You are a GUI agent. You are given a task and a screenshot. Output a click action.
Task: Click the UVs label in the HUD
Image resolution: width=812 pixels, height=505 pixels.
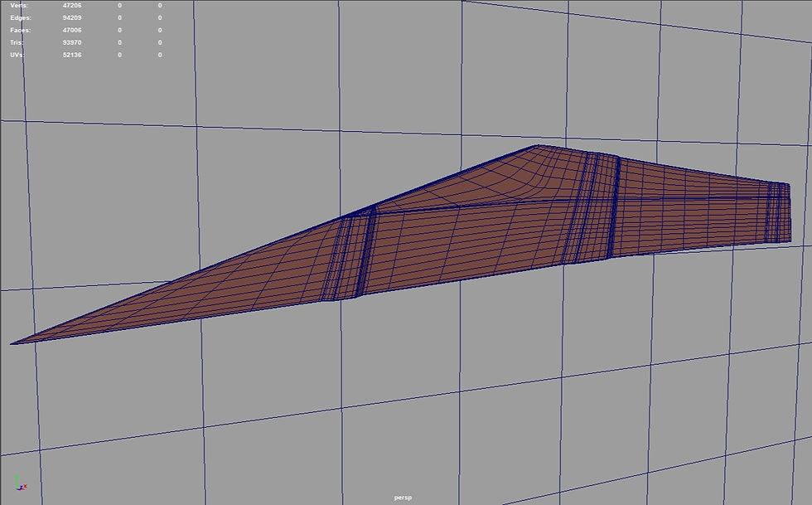tap(17, 55)
